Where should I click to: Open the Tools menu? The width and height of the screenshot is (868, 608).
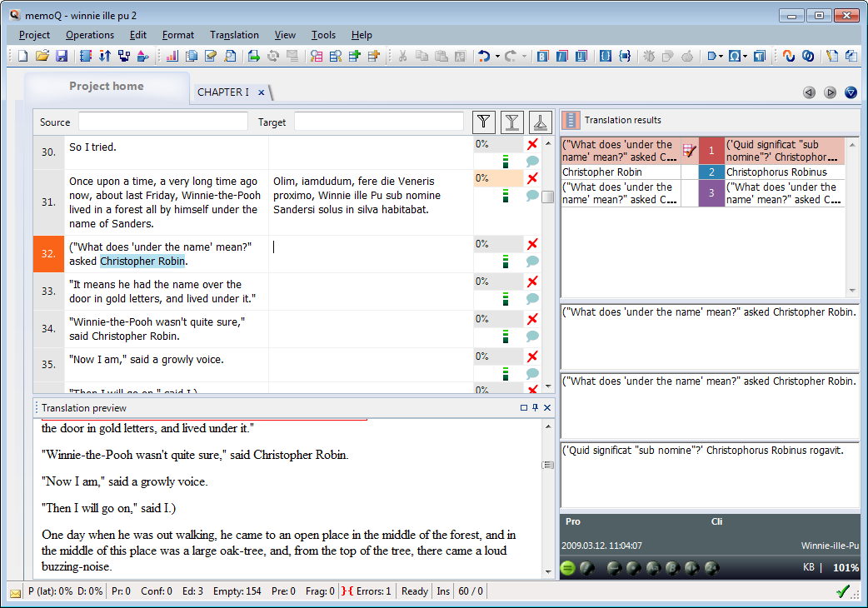323,35
